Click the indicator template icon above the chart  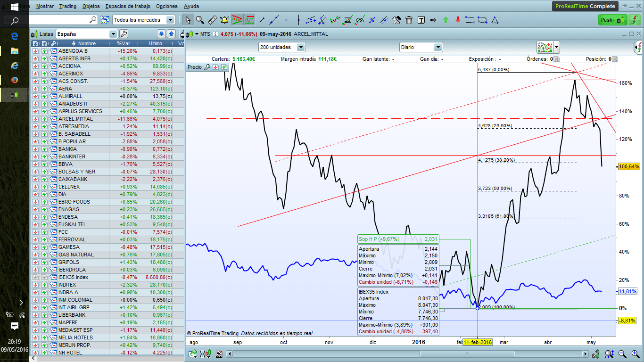(x=545, y=47)
